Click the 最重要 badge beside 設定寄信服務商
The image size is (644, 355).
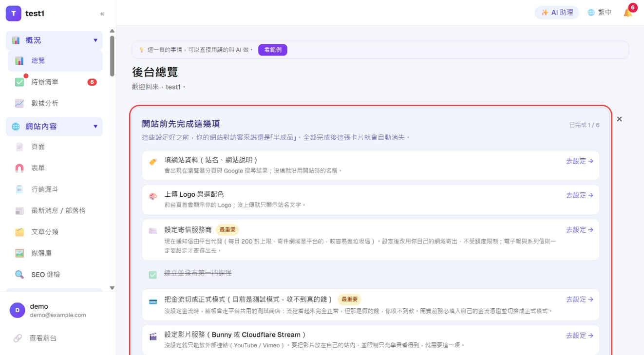click(227, 229)
